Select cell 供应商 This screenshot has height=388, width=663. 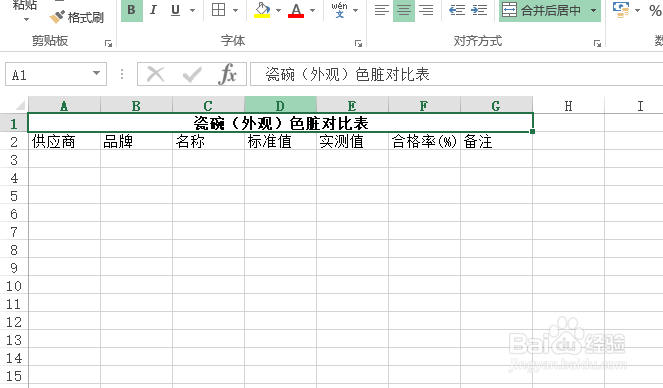64,141
